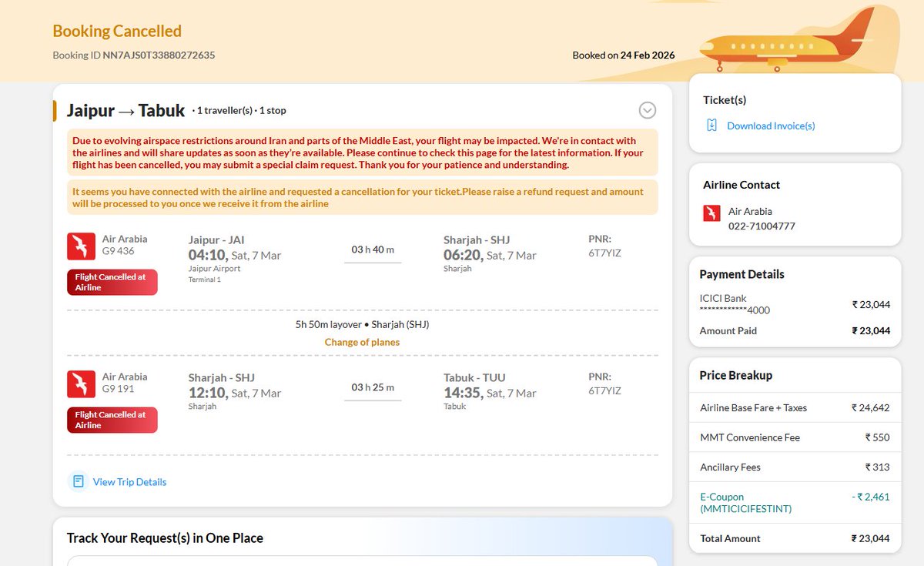
Task: Click the Booking Cancelled heading
Action: [x=117, y=32]
